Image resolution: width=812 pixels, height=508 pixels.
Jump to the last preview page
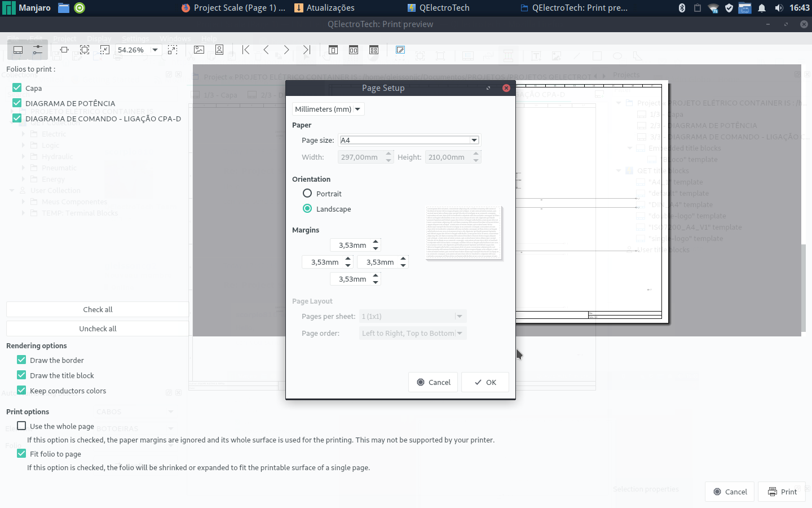[307, 50]
